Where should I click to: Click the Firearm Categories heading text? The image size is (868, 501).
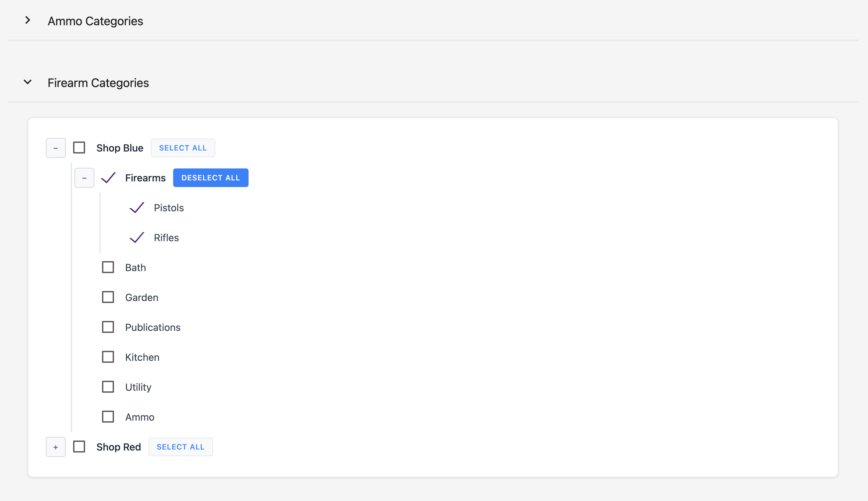coord(98,83)
